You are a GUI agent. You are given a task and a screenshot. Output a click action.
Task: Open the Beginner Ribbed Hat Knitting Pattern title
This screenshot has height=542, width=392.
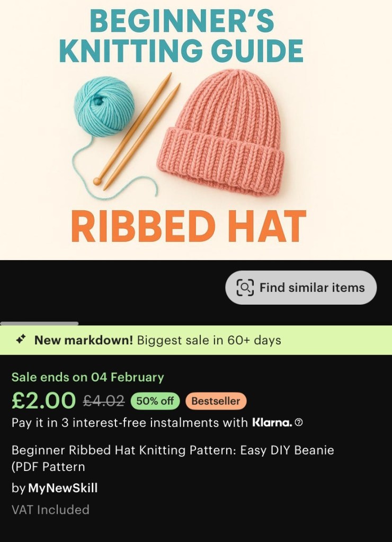(x=173, y=458)
